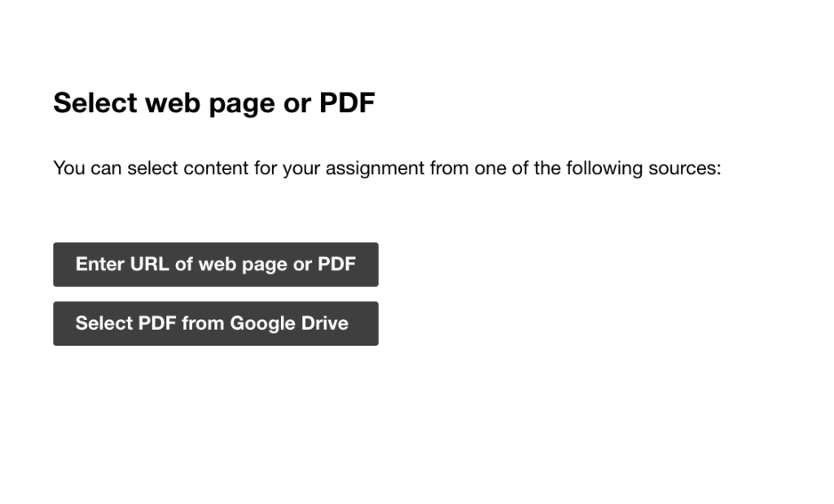This screenshot has width=834, height=504.
Task: Provide a web page or PDF by URL
Action: (215, 265)
